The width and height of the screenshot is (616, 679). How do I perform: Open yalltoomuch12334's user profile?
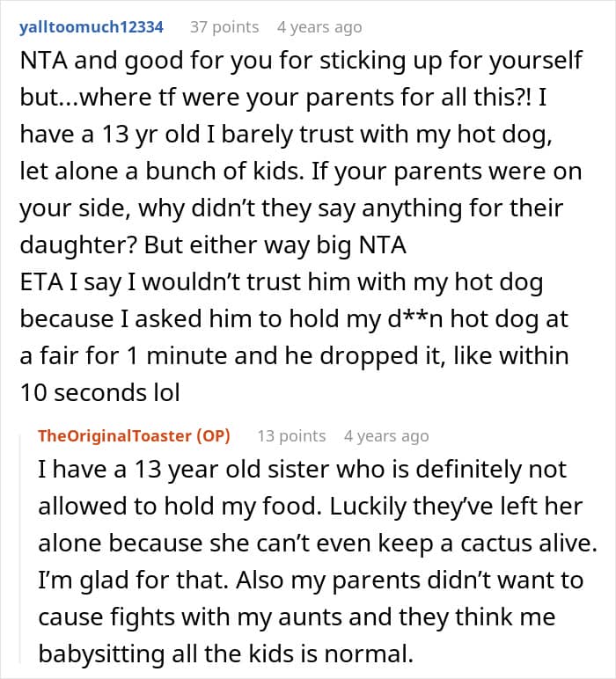click(x=92, y=27)
